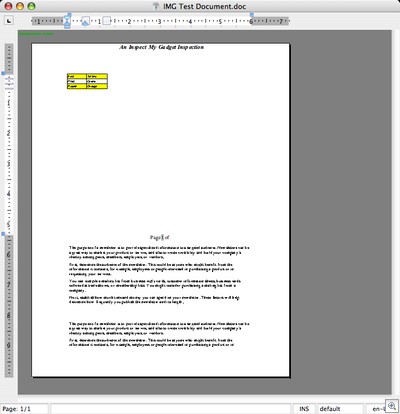Click the yellow highlighted table in document

[x=87, y=81]
